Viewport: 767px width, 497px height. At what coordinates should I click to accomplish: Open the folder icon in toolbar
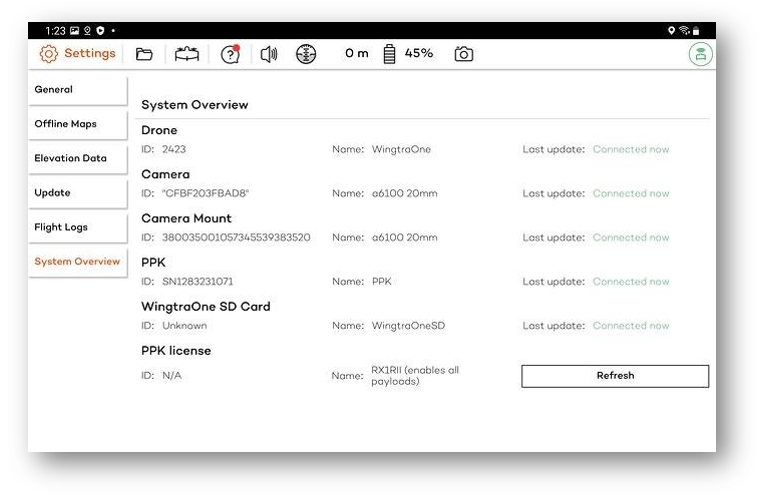pos(144,54)
